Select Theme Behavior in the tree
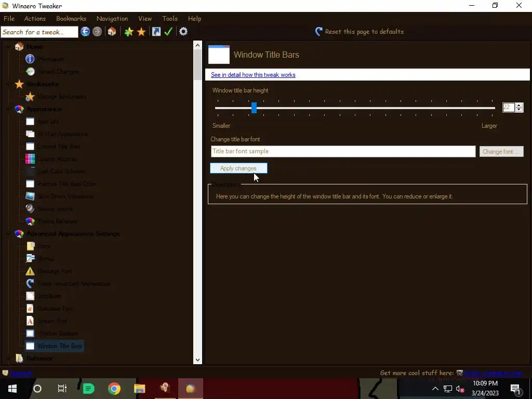The width and height of the screenshot is (532, 399). pyautogui.click(x=57, y=221)
